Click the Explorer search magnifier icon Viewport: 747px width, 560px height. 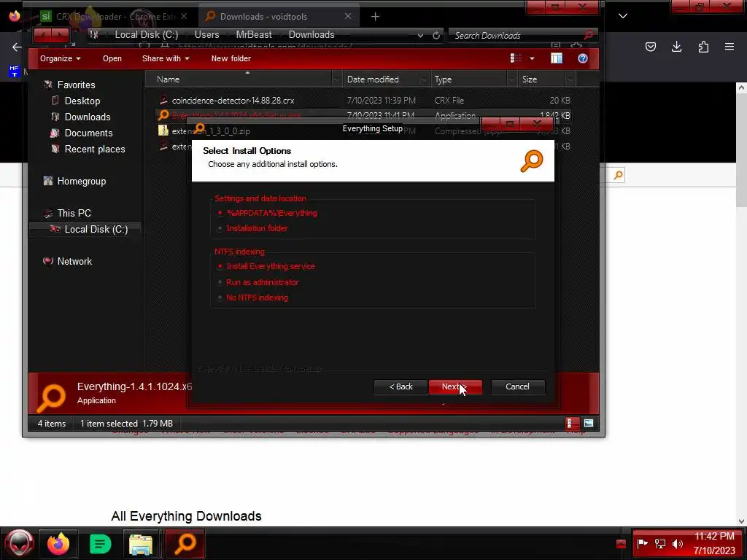[589, 35]
